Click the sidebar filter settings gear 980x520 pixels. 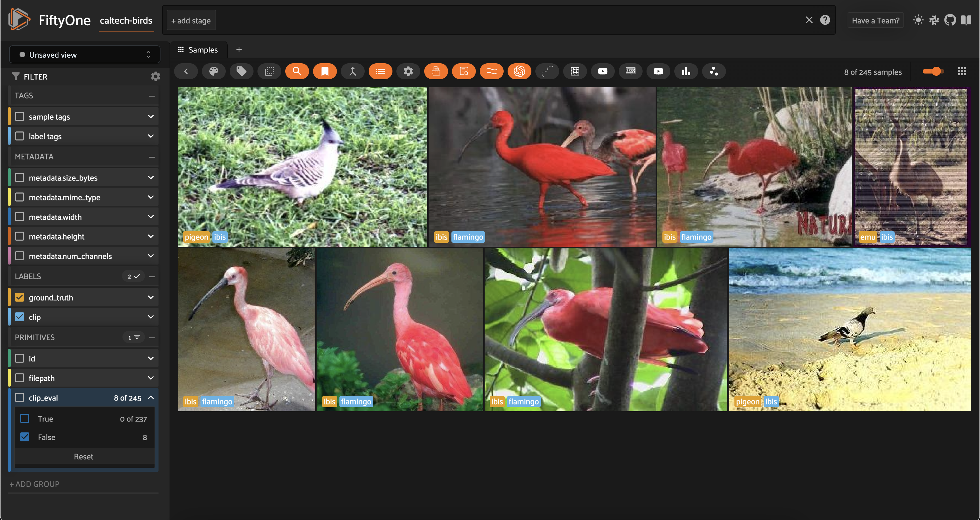click(x=155, y=77)
